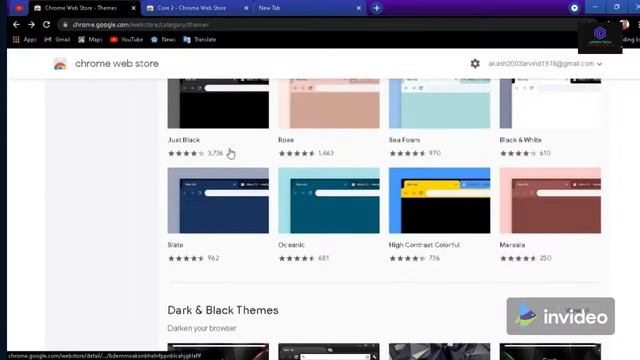Click Just Black star rating 3,736

[195, 153]
